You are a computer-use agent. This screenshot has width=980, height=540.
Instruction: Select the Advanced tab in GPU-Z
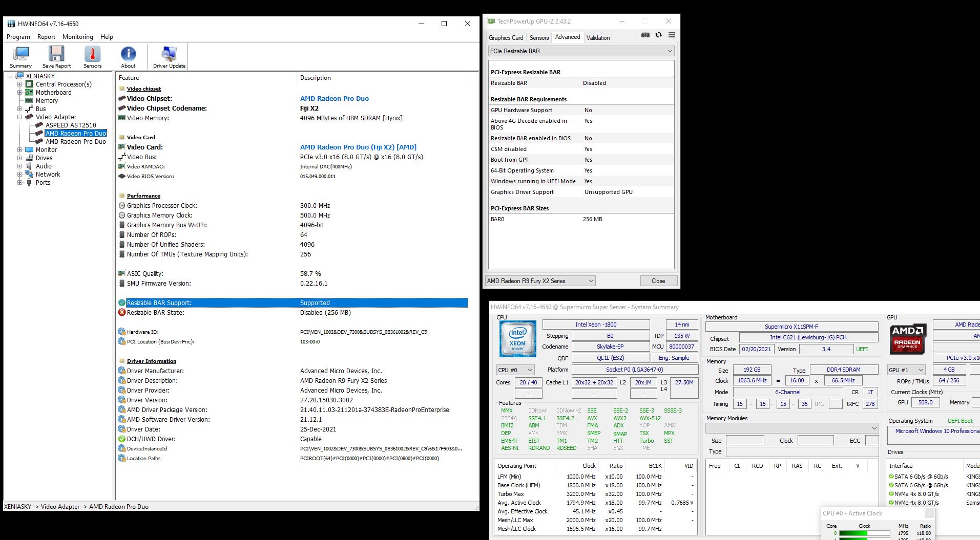point(568,37)
